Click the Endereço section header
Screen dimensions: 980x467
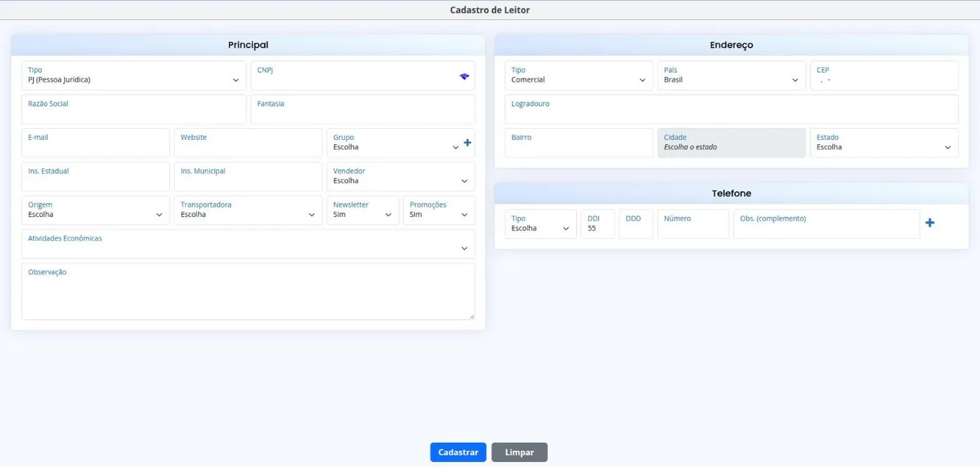[731, 45]
